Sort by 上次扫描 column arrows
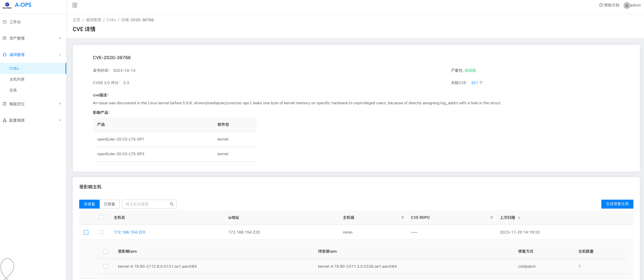Image resolution: width=644 pixels, height=280 pixels. (519, 218)
